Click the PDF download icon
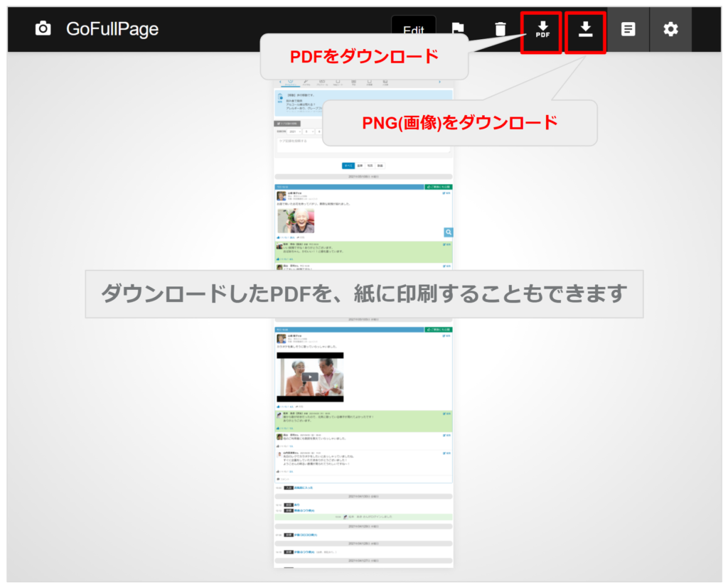Image resolution: width=728 pixels, height=587 pixels. click(541, 31)
